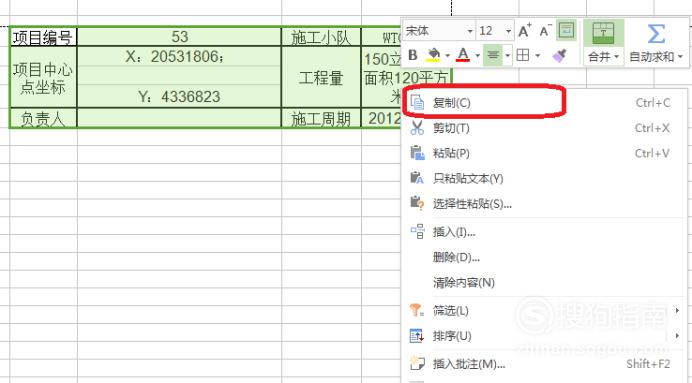
Task: Click the merge cells icon
Action: 603,34
